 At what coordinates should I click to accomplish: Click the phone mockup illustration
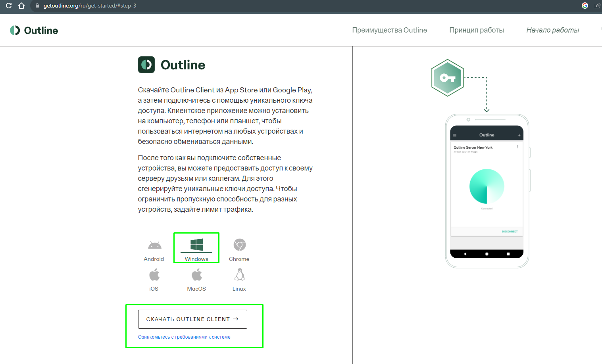click(487, 191)
